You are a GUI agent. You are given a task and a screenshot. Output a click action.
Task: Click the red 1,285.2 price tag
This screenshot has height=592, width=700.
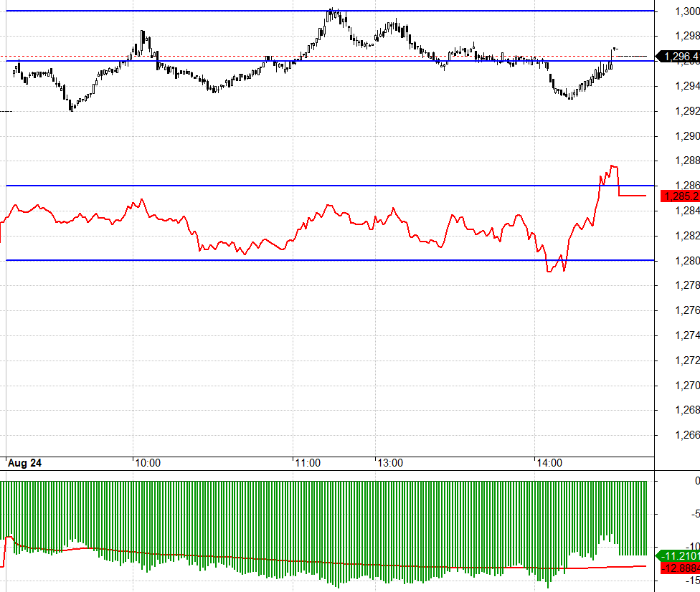point(680,196)
